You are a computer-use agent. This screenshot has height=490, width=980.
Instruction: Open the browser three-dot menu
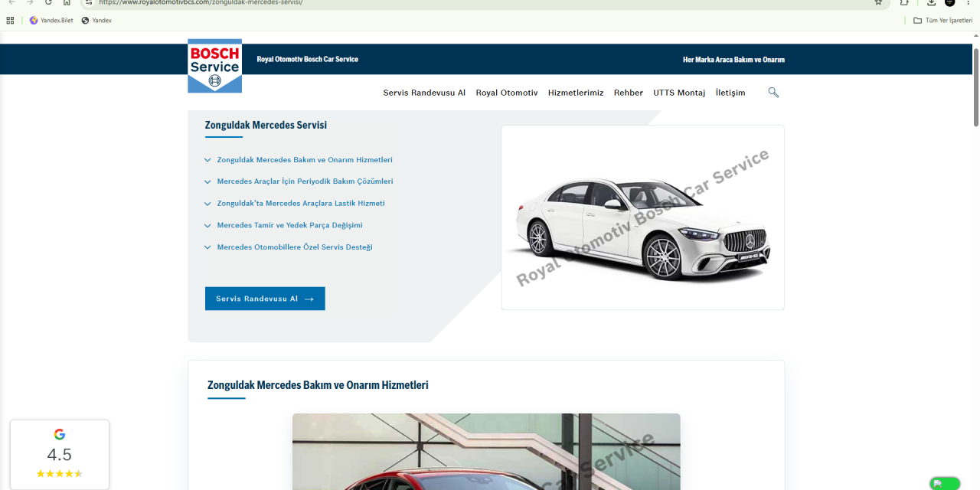[969, 2]
